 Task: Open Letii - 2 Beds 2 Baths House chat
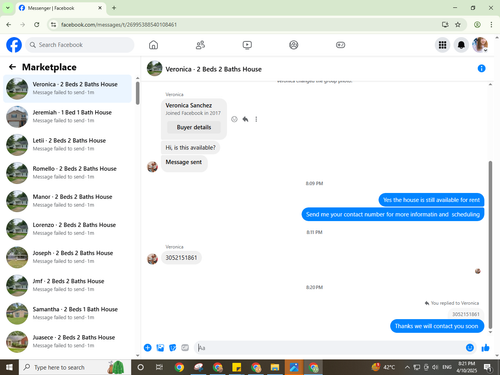click(x=67, y=145)
